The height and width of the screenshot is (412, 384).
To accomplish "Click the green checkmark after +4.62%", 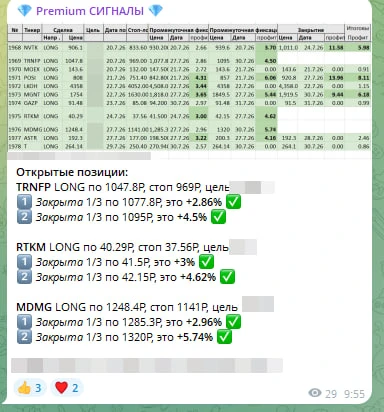I will 227,277.
